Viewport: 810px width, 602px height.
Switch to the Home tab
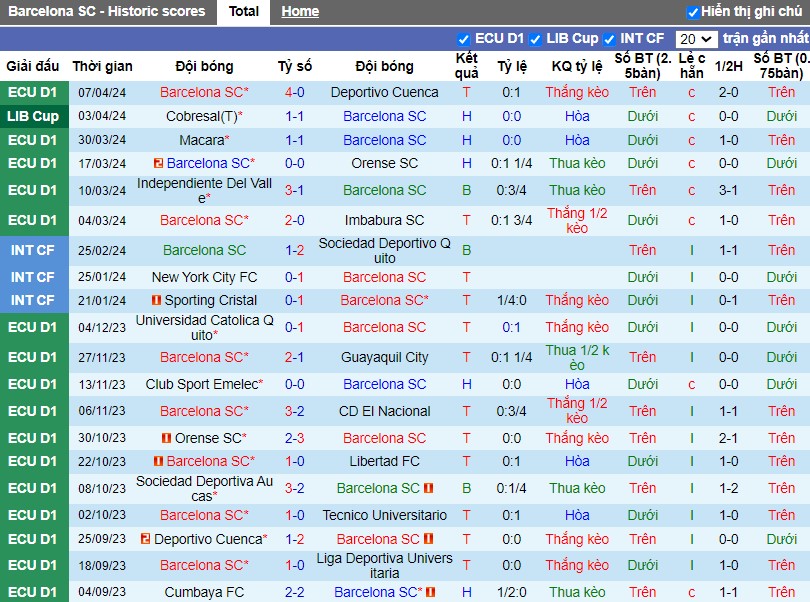point(300,11)
